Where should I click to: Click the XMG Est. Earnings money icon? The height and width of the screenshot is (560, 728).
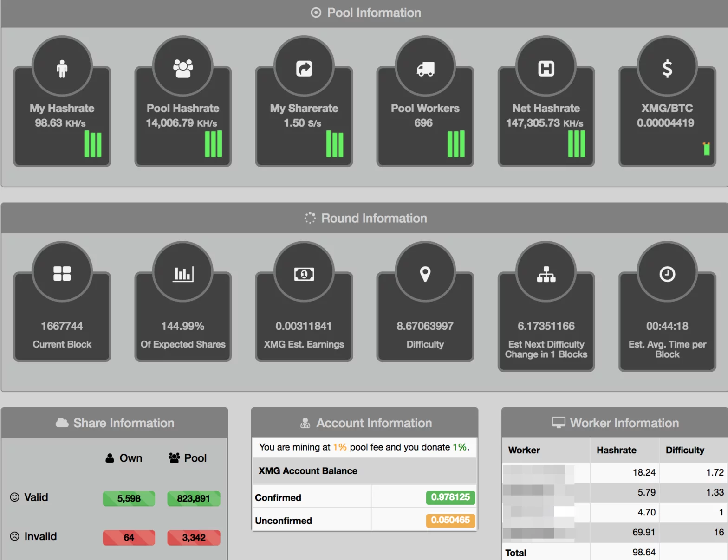click(304, 274)
